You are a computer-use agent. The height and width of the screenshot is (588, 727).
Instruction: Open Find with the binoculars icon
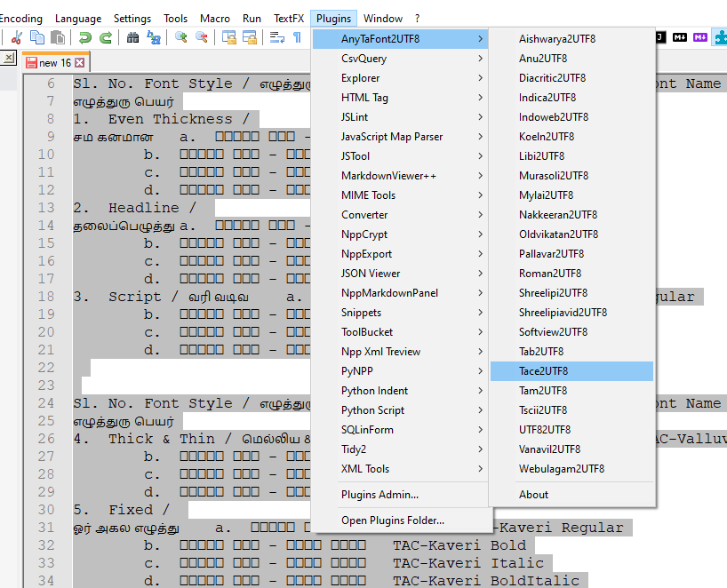point(132,37)
